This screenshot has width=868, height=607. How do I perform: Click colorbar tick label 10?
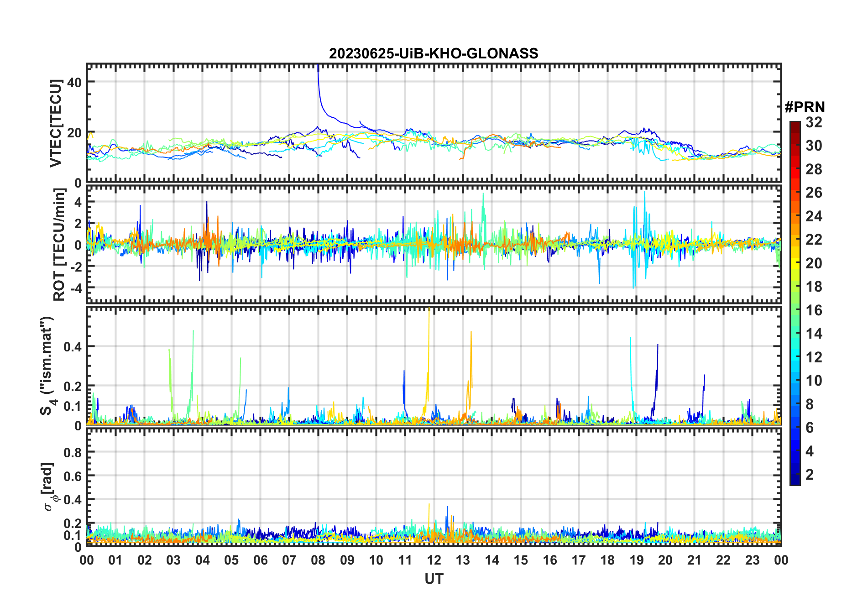tap(814, 381)
